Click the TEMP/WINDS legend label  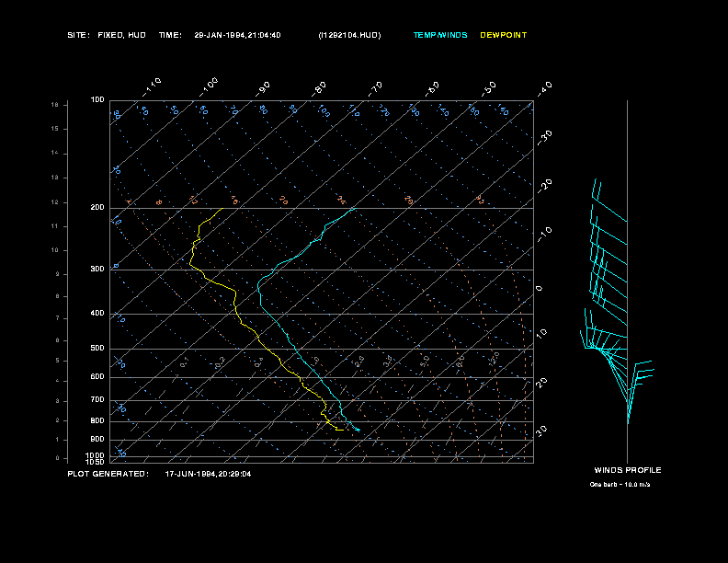439,35
